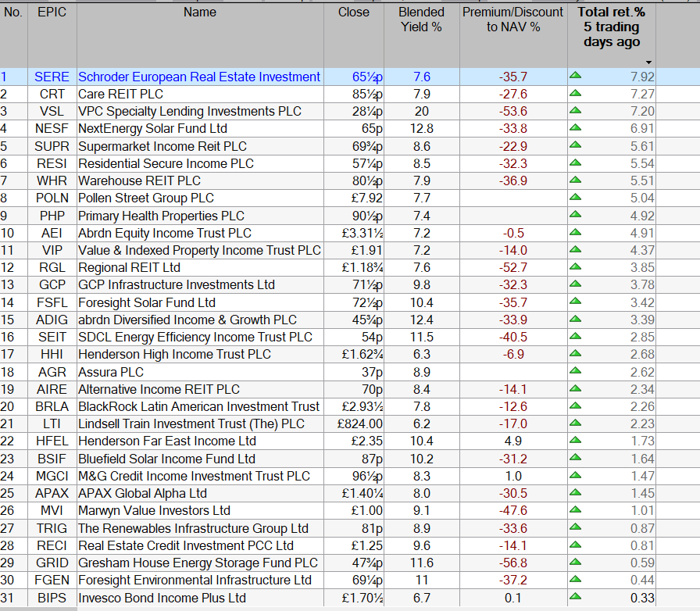The image size is (700, 611).
Task: Select Pollen Street Group PLC
Action: 146,198
